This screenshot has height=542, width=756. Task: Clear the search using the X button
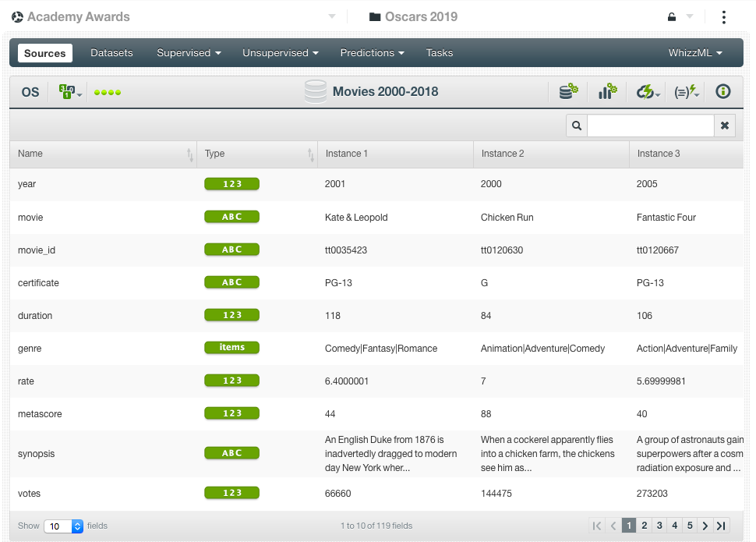(x=725, y=125)
